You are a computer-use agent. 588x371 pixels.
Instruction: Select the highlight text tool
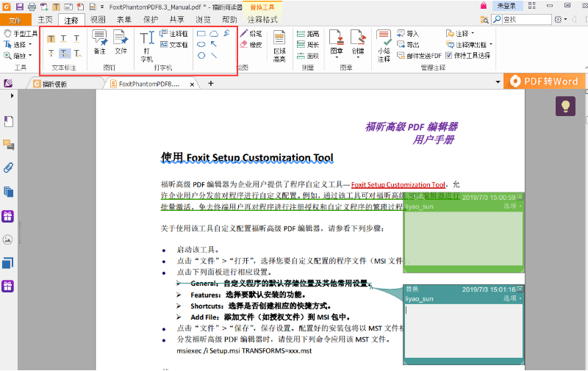(x=51, y=39)
